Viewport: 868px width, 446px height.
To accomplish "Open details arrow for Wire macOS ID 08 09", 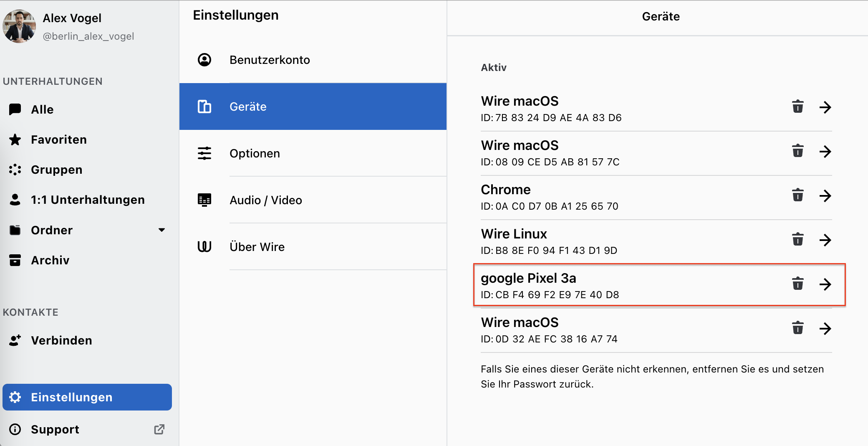I will (x=825, y=152).
